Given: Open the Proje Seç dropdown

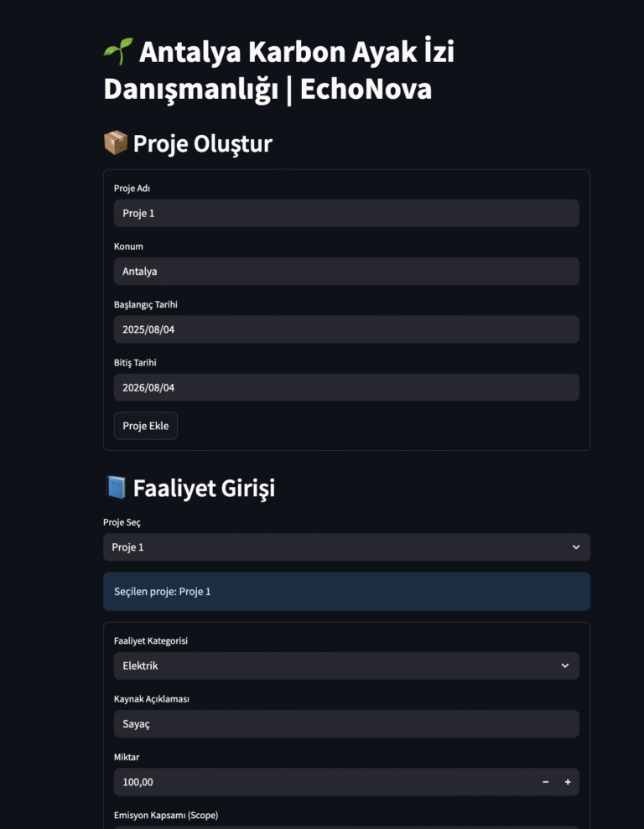Looking at the screenshot, I should coord(346,547).
